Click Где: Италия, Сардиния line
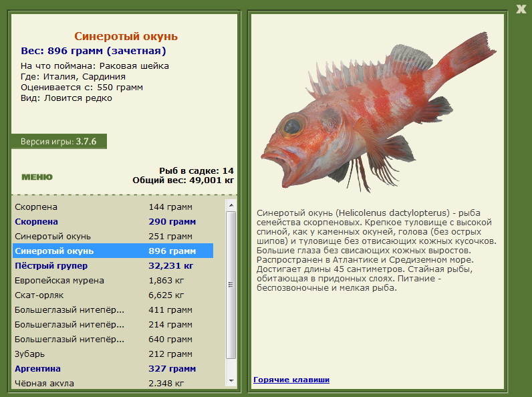 click(x=73, y=77)
